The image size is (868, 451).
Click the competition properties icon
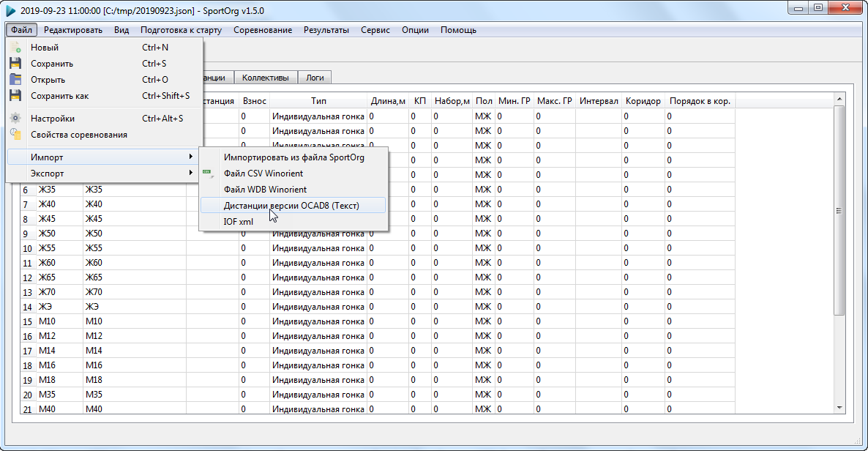(15, 135)
